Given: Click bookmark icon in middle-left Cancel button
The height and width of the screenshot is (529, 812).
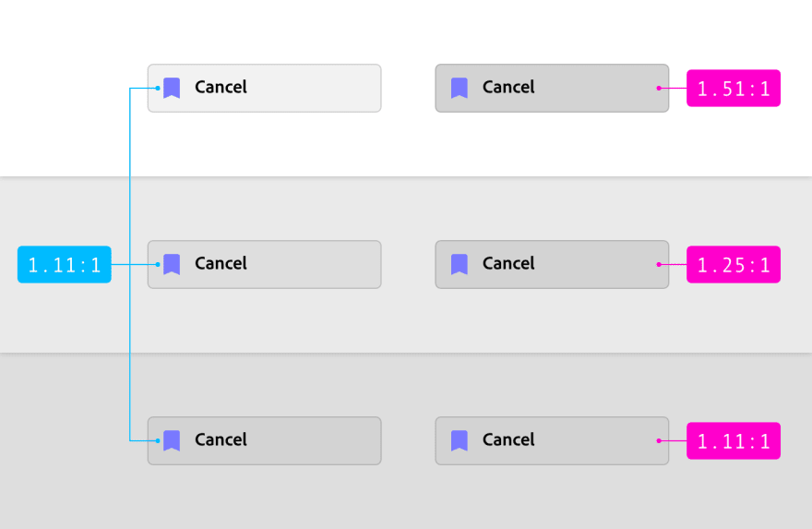Looking at the screenshot, I should pos(172,264).
